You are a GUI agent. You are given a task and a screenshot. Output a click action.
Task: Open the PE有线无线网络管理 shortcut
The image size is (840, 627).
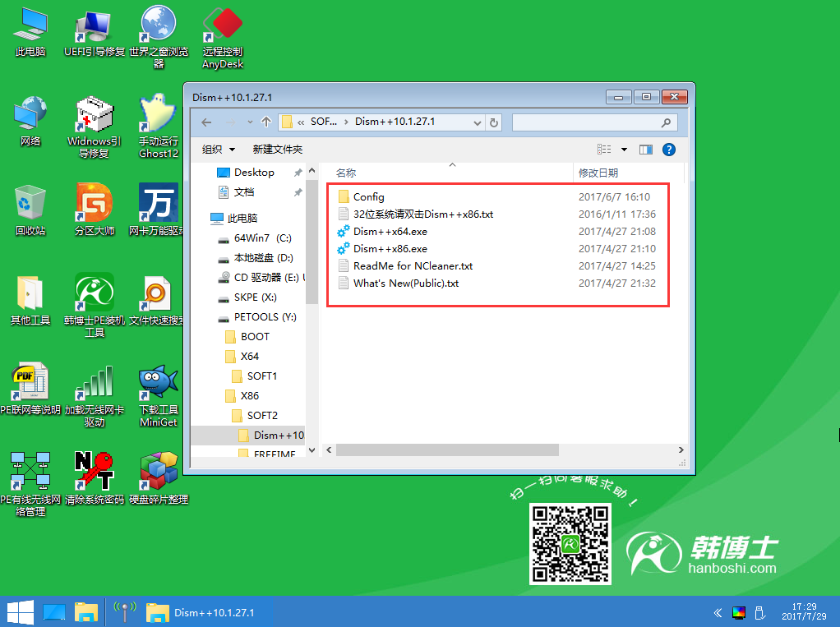coord(30,485)
